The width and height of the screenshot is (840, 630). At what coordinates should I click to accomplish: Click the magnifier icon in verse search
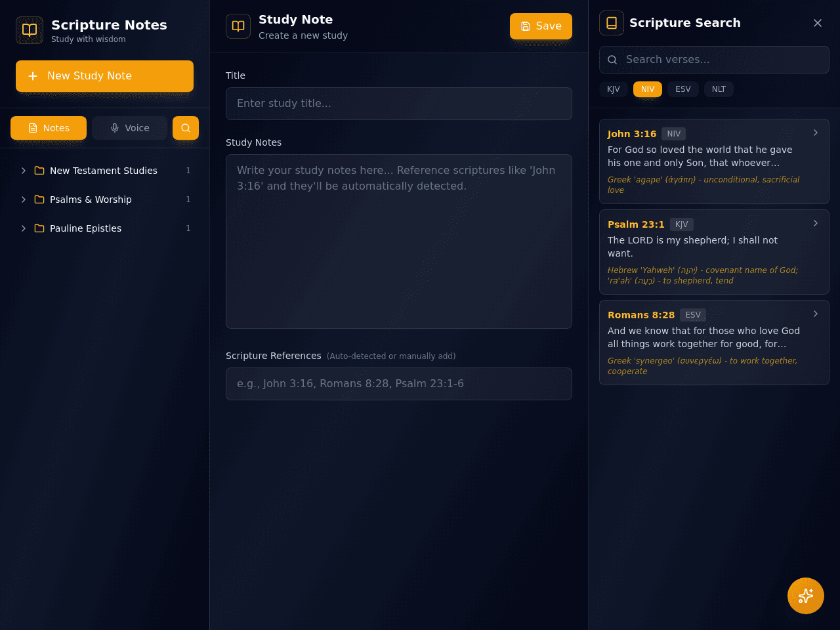612,60
